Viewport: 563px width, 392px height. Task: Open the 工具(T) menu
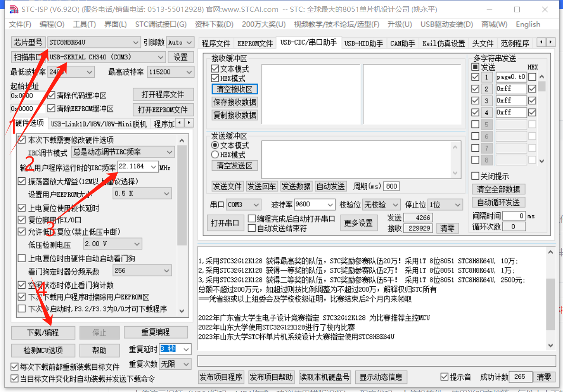[84, 24]
